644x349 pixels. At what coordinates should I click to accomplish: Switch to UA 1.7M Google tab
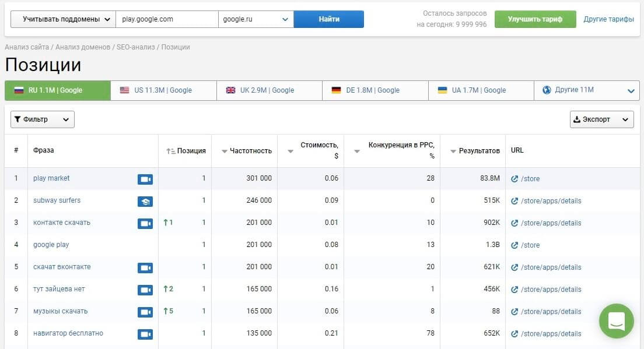pos(481,90)
